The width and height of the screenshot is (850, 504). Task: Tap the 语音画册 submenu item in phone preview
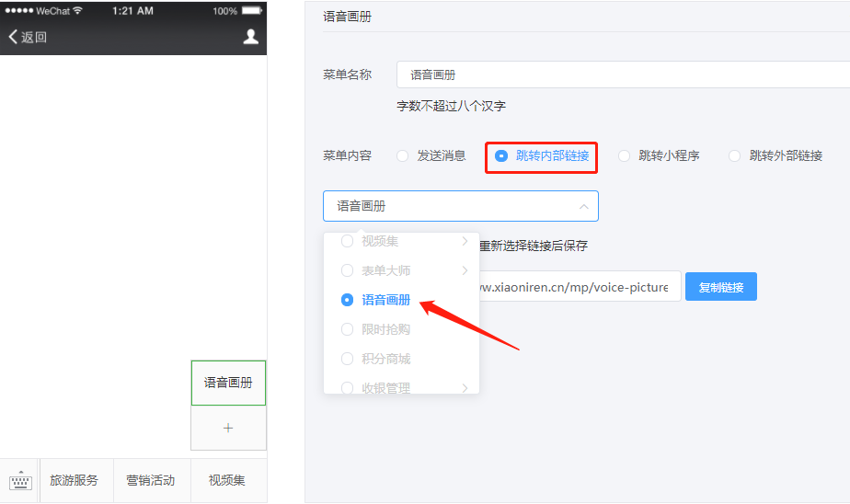(x=228, y=383)
